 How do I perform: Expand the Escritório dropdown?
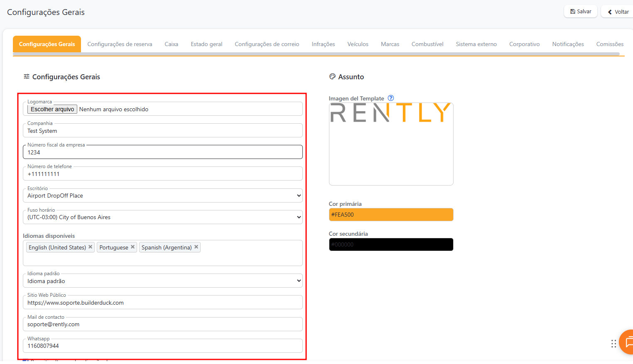162,195
